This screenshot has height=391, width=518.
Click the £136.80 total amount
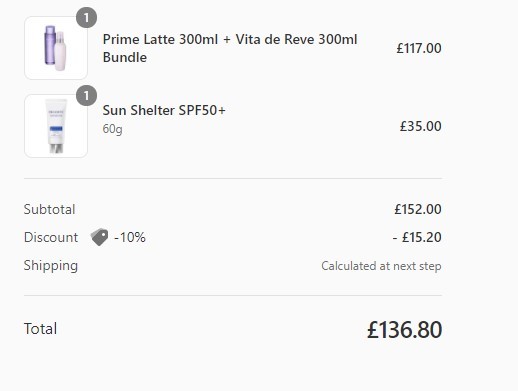tap(405, 330)
